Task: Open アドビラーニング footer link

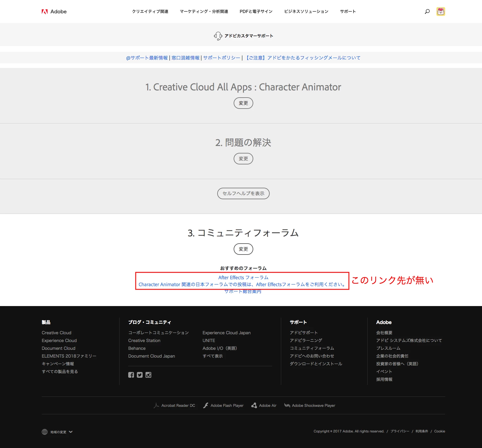Action: [306, 341]
